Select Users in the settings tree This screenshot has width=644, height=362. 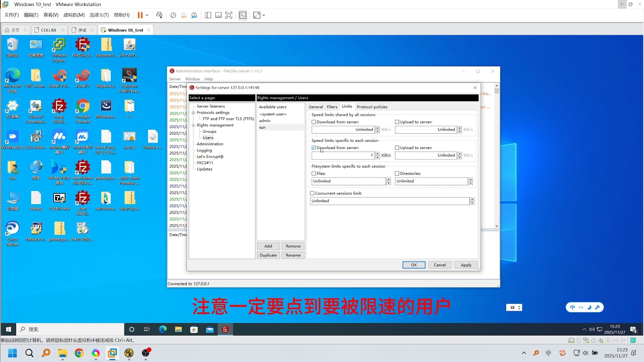click(x=208, y=138)
